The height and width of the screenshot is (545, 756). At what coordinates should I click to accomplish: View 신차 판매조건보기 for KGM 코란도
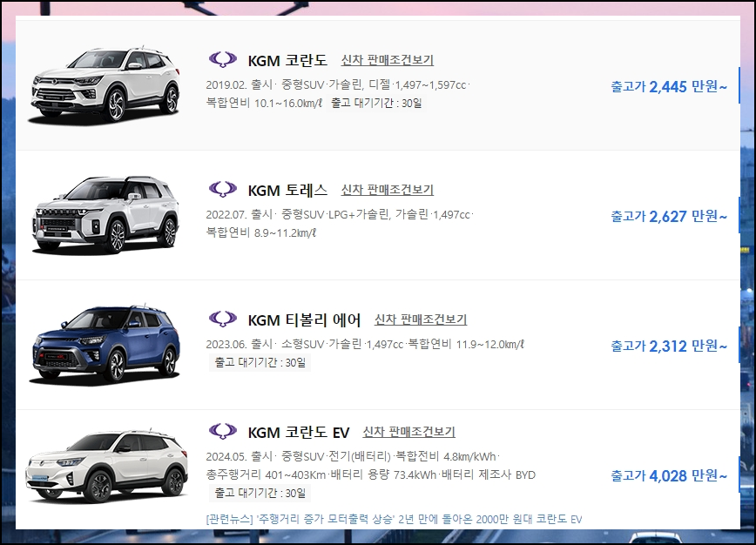[x=388, y=60]
